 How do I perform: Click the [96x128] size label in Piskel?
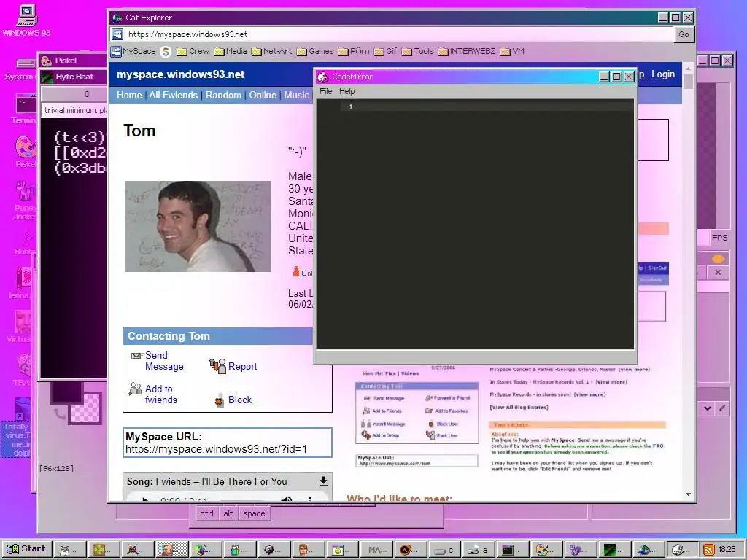coord(56,469)
